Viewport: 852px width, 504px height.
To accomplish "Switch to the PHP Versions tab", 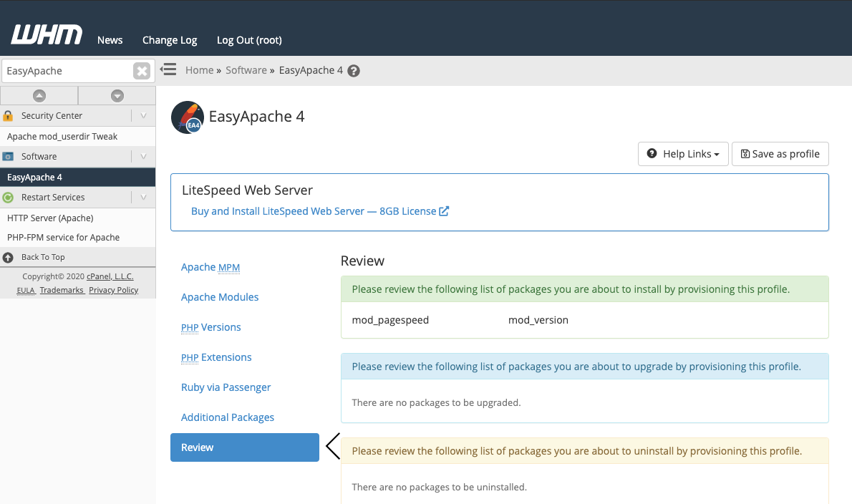I will click(x=210, y=327).
